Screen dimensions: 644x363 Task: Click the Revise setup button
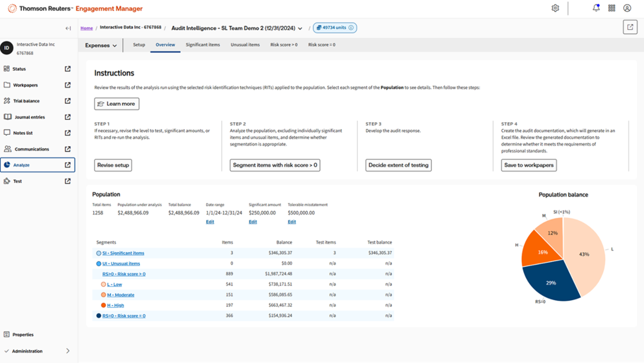click(113, 165)
